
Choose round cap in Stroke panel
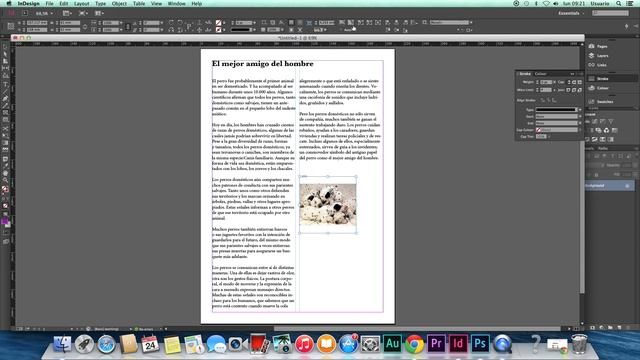click(574, 82)
